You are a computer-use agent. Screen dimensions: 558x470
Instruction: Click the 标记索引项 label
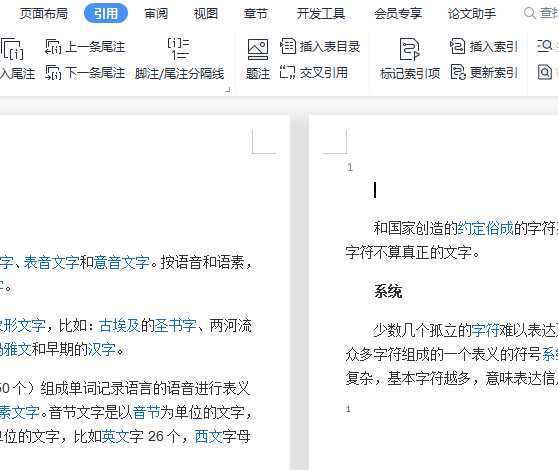[x=410, y=74]
